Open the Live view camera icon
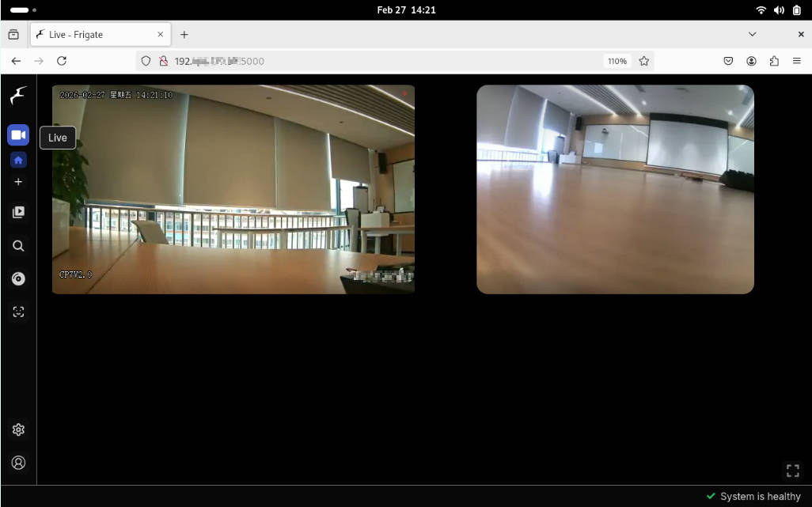Viewport: 812px width, 507px height. tap(18, 135)
